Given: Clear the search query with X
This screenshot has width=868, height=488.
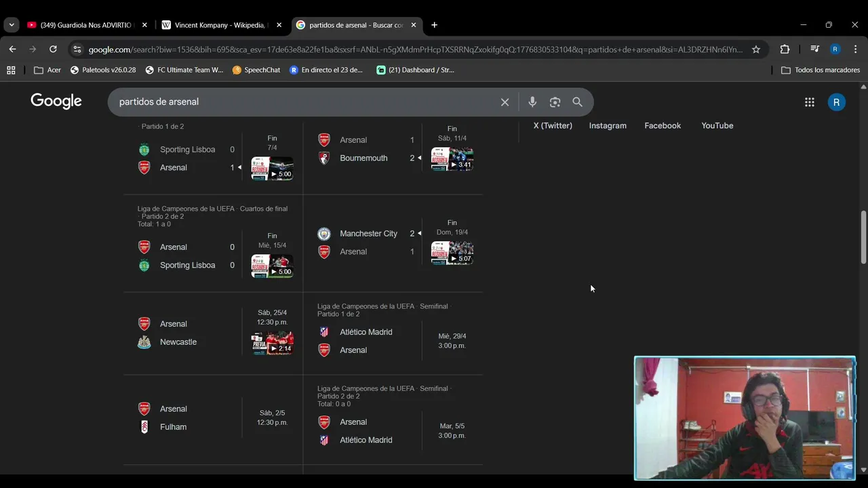Looking at the screenshot, I should [x=505, y=102].
